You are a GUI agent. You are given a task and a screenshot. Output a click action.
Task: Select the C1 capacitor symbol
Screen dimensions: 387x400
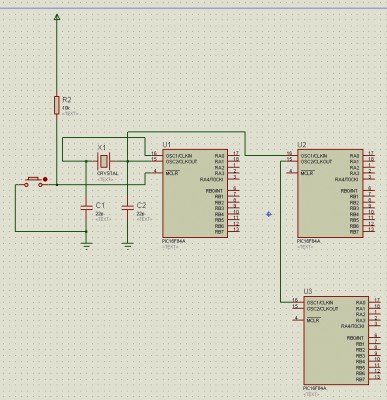[86, 208]
